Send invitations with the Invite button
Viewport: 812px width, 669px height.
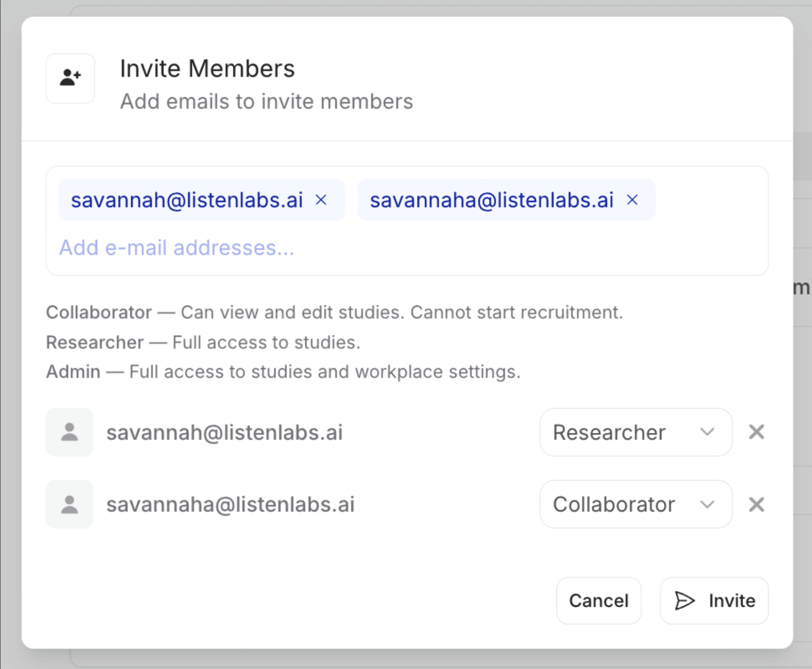click(x=714, y=601)
